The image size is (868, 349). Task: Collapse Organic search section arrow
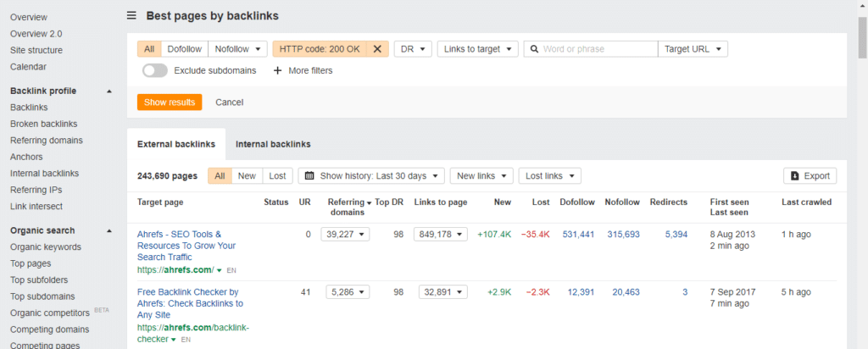[x=109, y=230]
